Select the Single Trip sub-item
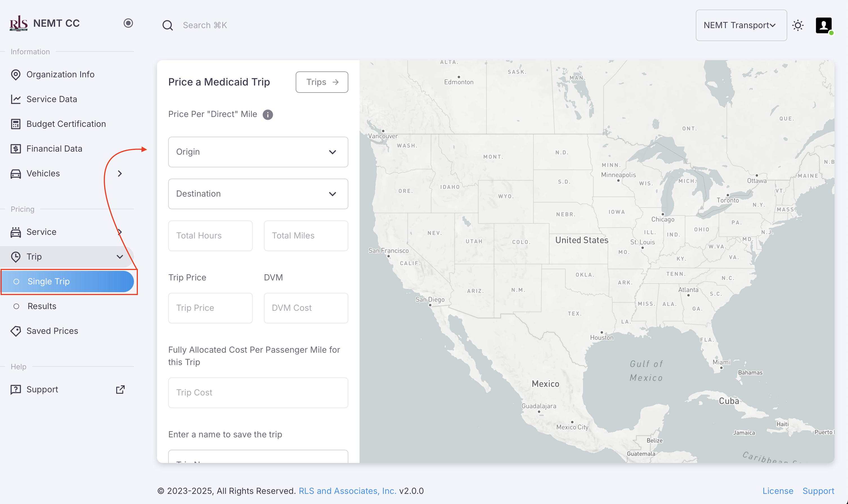The image size is (848, 504). pos(49,281)
